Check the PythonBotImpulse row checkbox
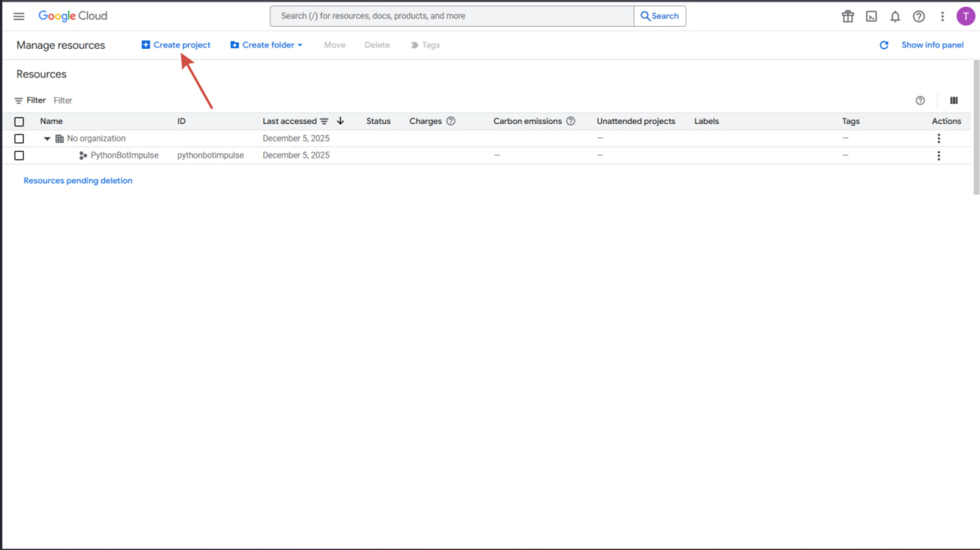980x550 pixels. tap(19, 156)
